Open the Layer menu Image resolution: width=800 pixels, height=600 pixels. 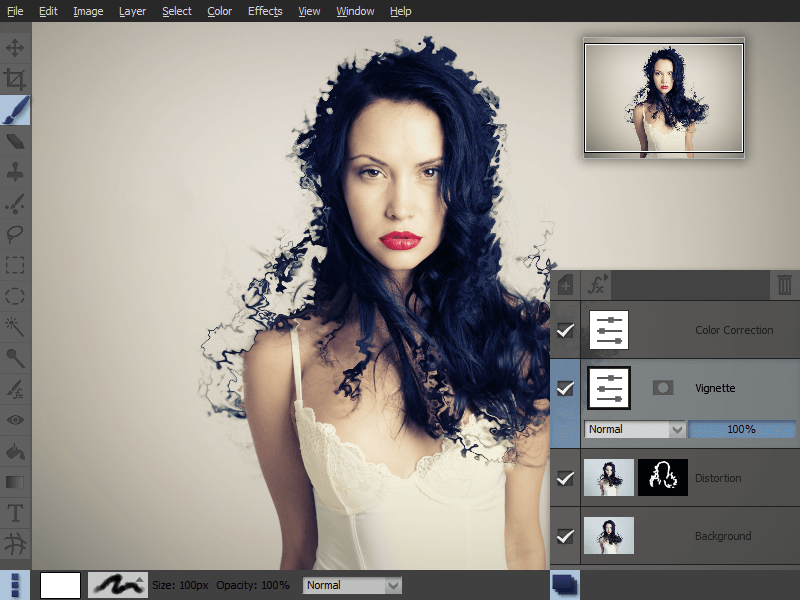[132, 11]
